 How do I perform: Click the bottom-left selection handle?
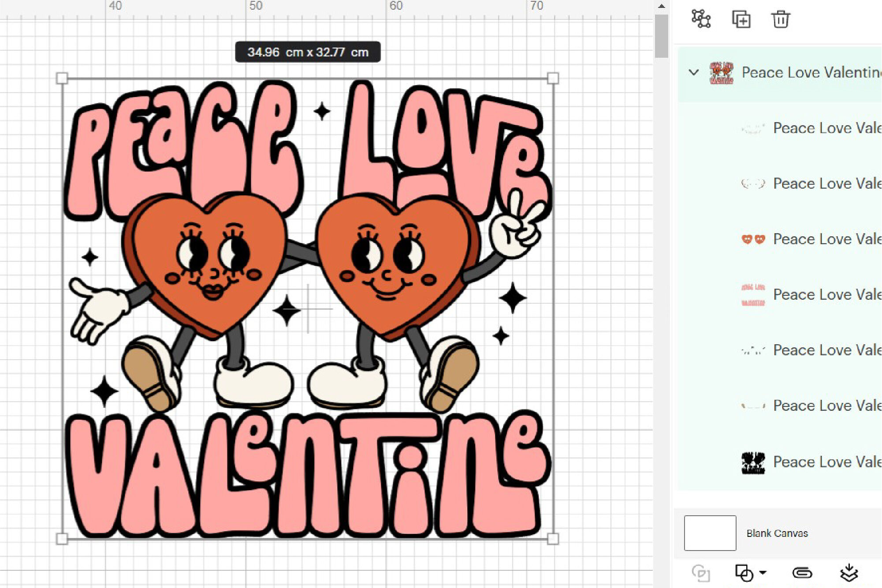pyautogui.click(x=62, y=539)
